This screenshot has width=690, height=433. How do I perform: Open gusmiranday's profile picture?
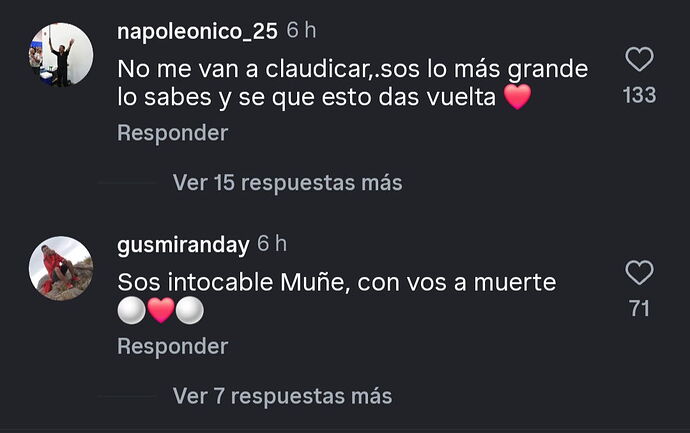pyautogui.click(x=61, y=268)
